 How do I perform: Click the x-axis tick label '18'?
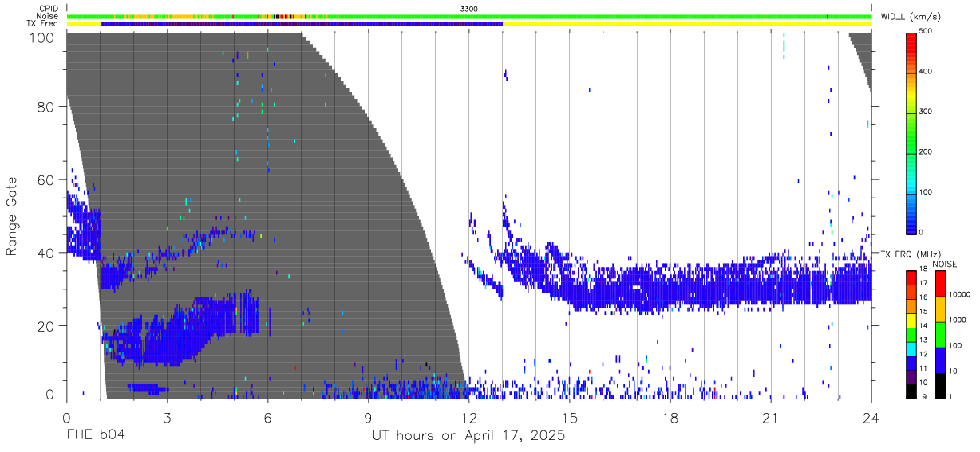coord(670,416)
